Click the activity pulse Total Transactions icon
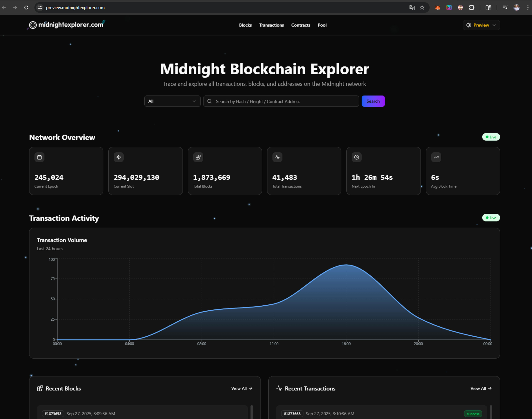The width and height of the screenshot is (532, 419). pos(277,157)
